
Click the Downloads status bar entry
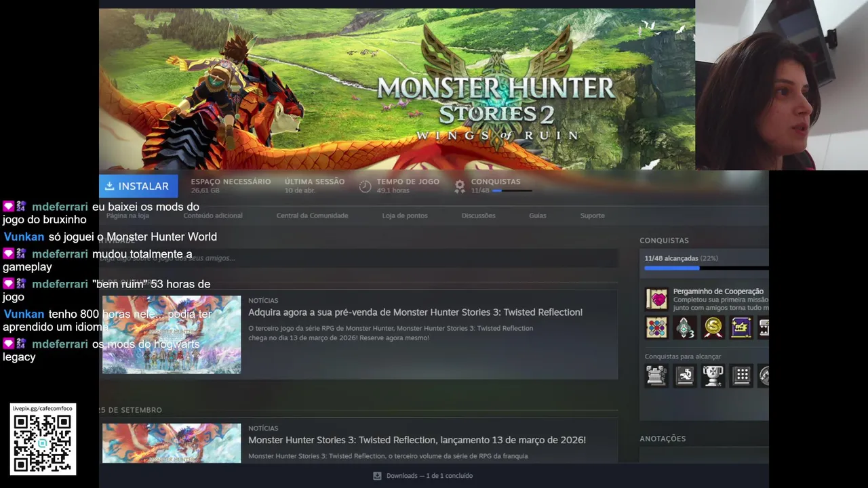pos(423,476)
